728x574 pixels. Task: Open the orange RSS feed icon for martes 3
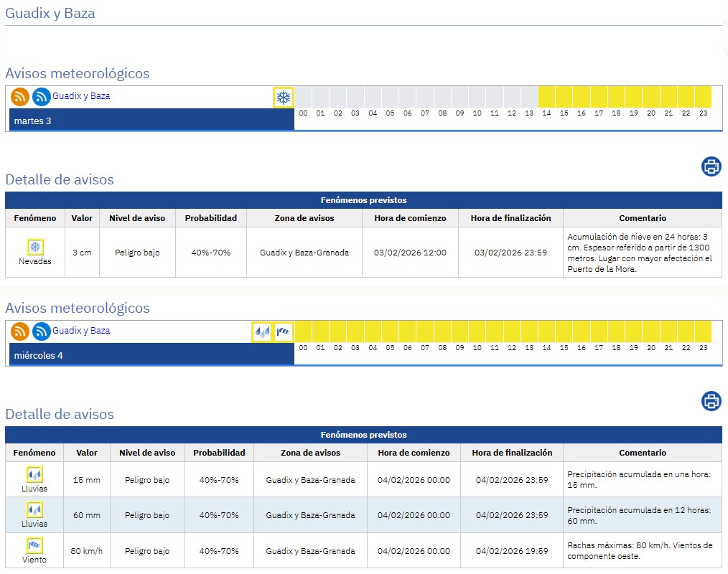[20, 96]
